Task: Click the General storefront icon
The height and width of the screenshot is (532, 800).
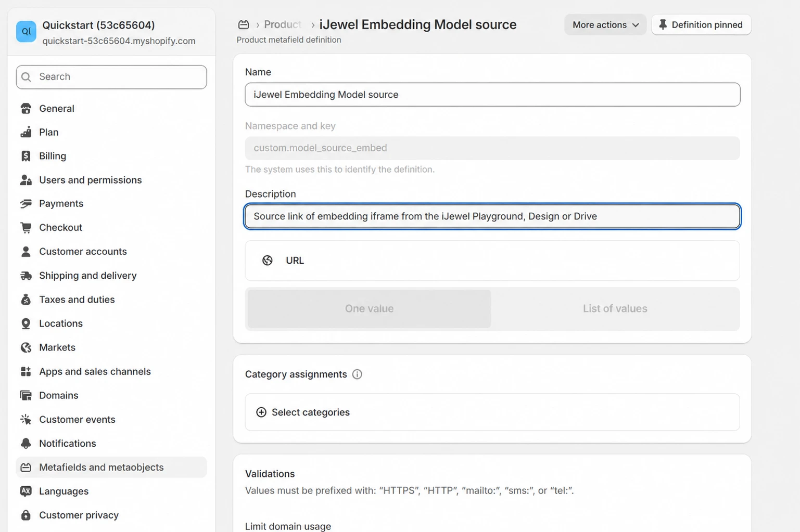Action: point(26,108)
